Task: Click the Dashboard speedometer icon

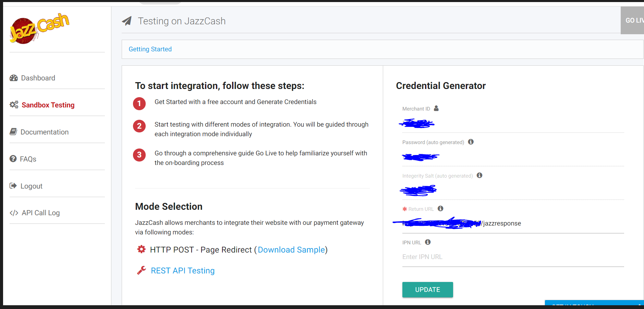Action: coord(14,78)
